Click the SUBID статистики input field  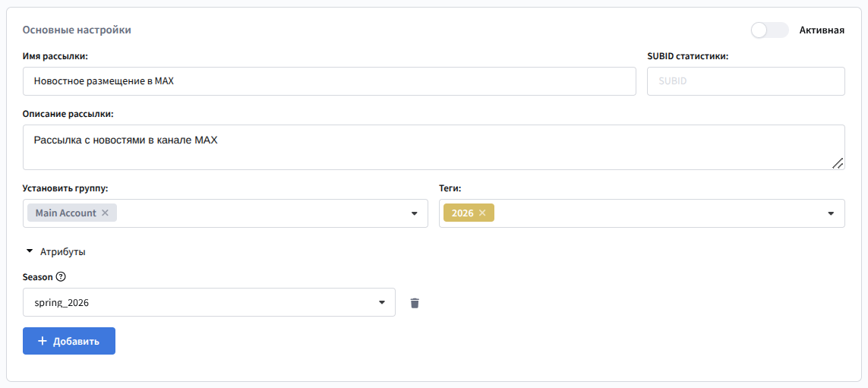tap(745, 81)
